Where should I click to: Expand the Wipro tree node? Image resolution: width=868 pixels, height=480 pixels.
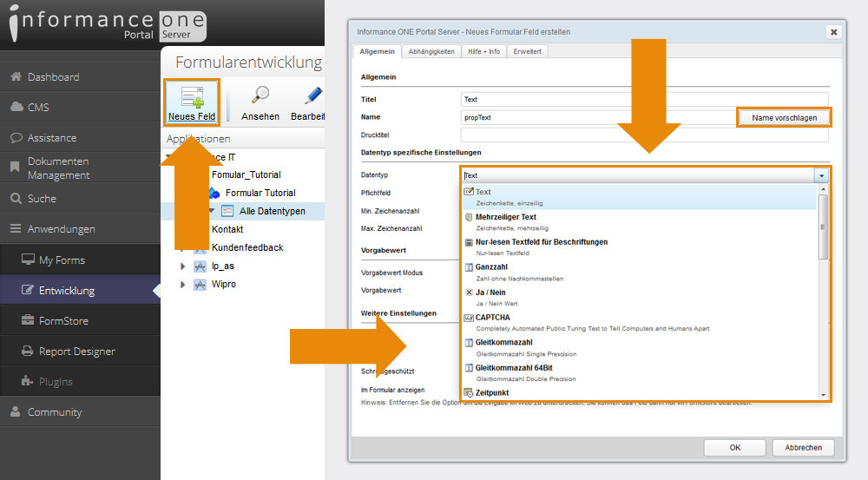(x=182, y=285)
